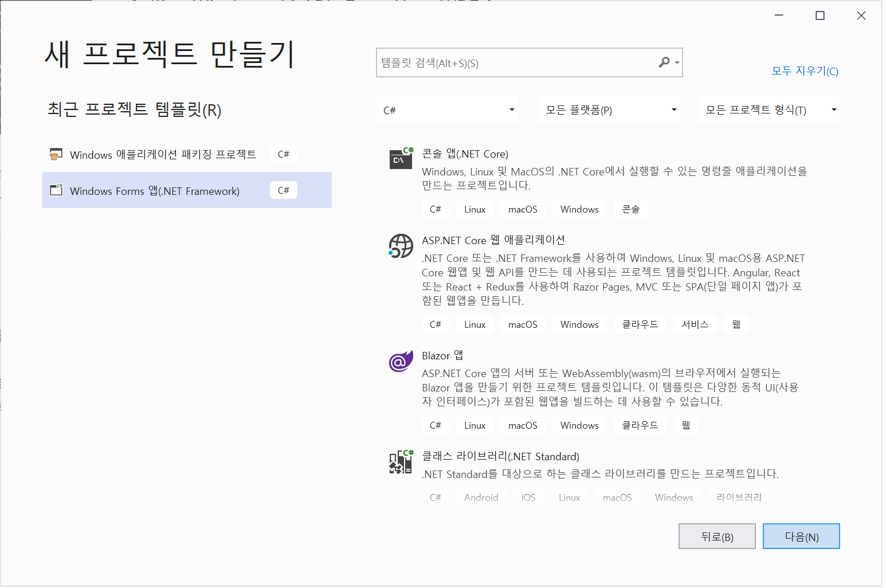
Task: Open the 모든 플랫폼(P) platform dropdown
Action: tap(610, 109)
